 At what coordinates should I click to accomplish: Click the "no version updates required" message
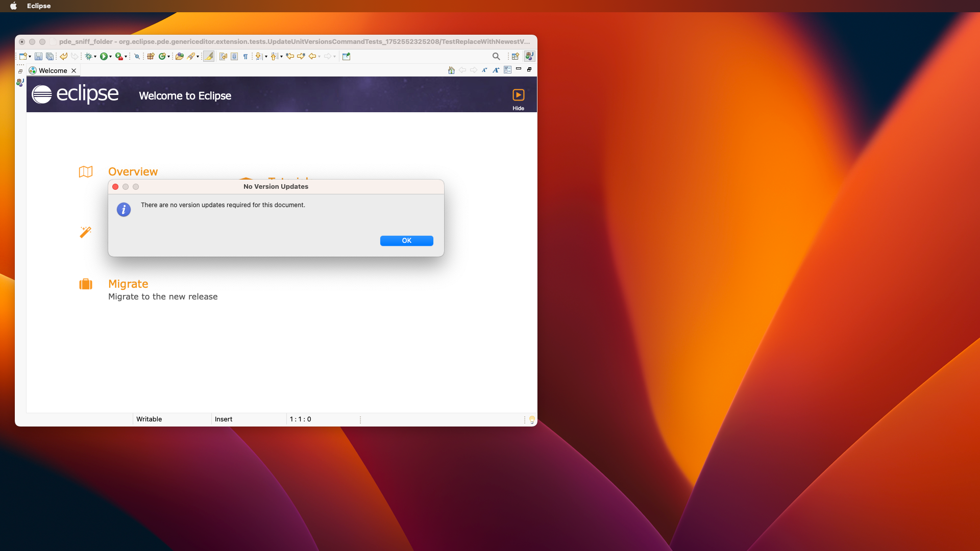click(x=223, y=205)
